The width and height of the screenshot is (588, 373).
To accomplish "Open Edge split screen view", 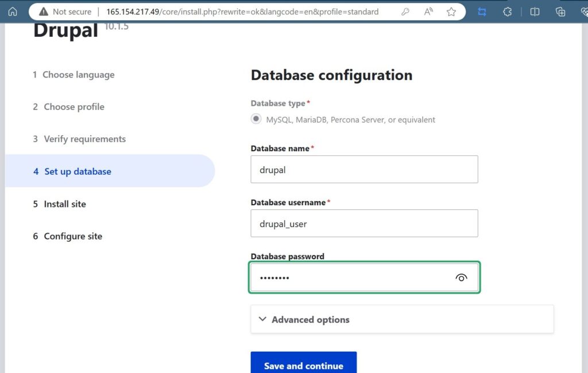I will 535,11.
